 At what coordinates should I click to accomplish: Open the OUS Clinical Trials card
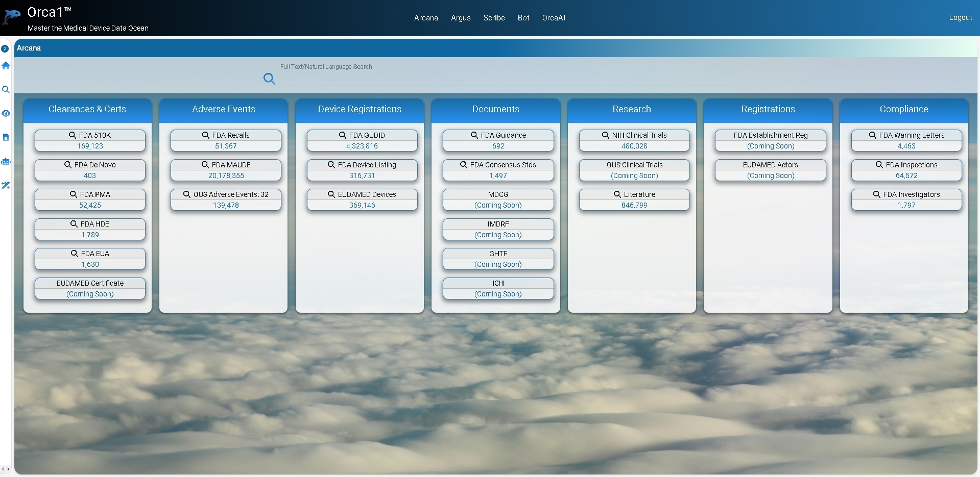pos(634,170)
